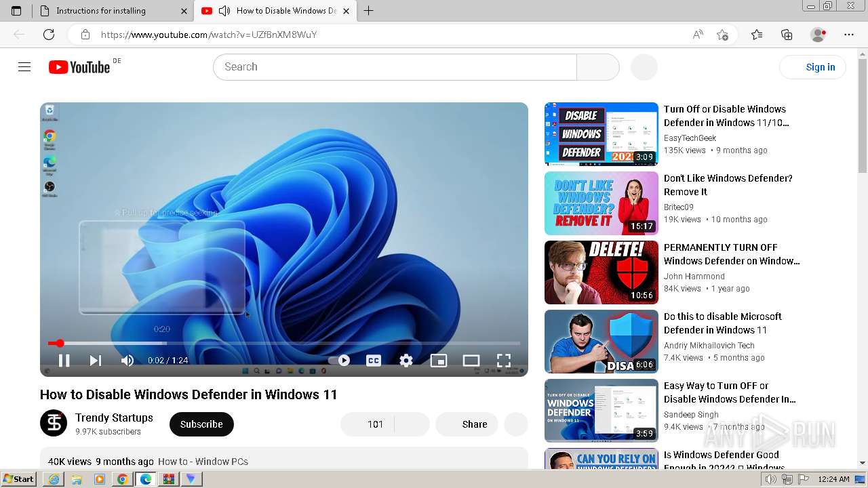Click in the YouTube search field
Viewport: 868px width, 488px height.
pos(395,67)
